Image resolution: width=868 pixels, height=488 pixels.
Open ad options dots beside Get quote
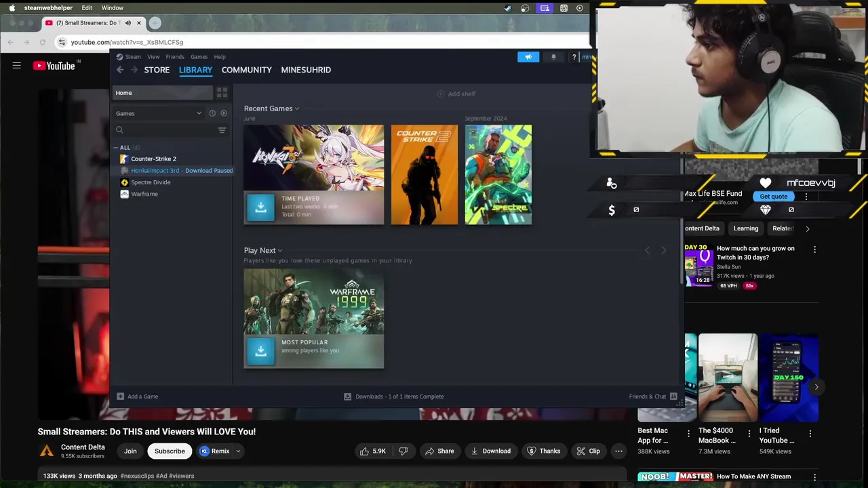click(x=806, y=197)
